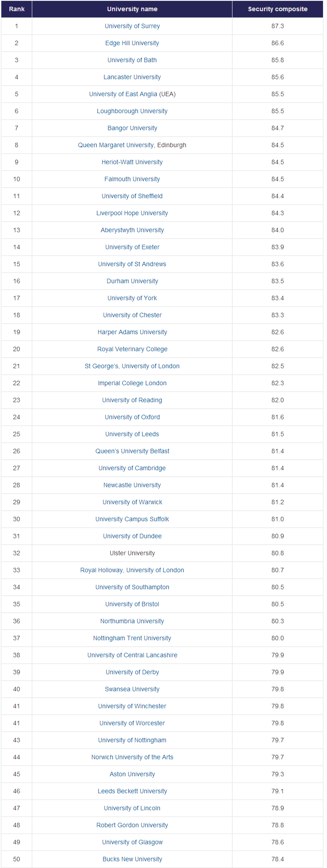Open the University of Cambridge link
Screen dimensions: 327x868
click(x=132, y=468)
